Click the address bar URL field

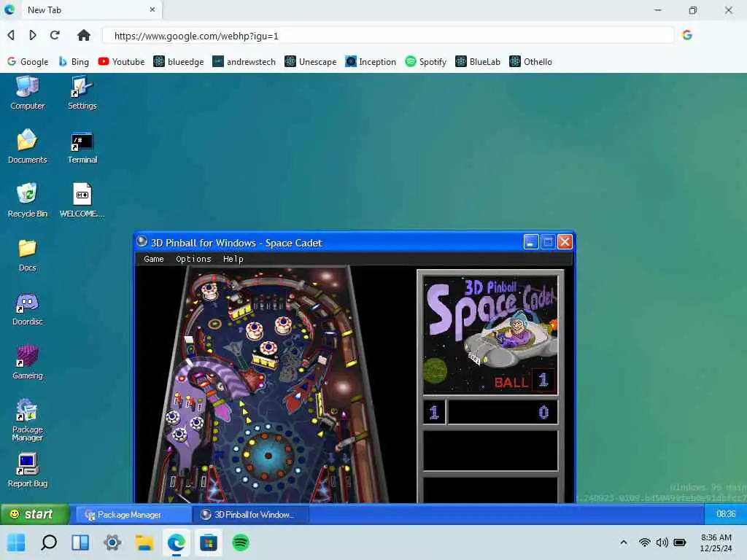(x=388, y=36)
